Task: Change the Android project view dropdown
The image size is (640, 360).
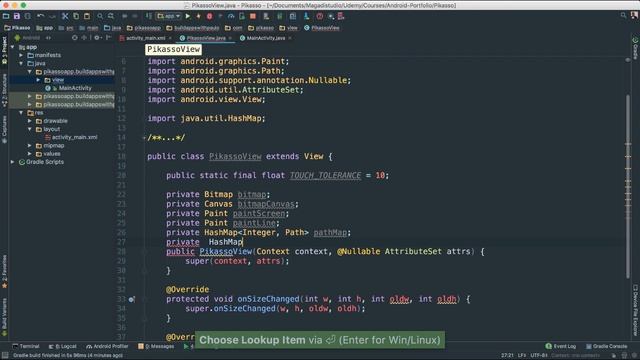Action: (x=32, y=38)
